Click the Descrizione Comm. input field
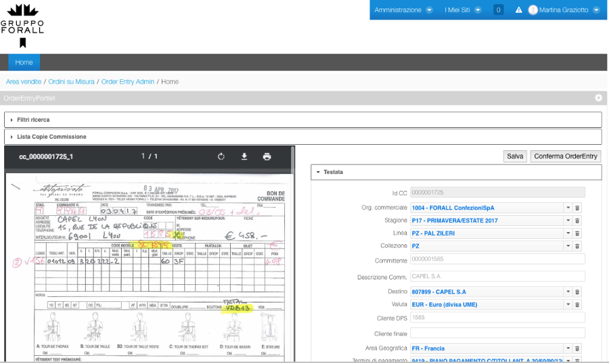The height and width of the screenshot is (364, 609). click(497, 277)
